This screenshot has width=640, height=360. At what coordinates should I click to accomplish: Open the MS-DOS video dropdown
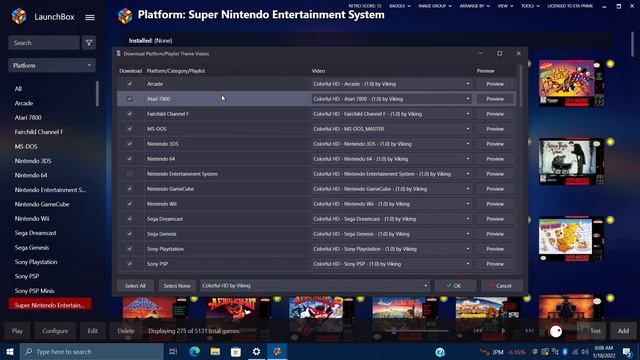391,129
